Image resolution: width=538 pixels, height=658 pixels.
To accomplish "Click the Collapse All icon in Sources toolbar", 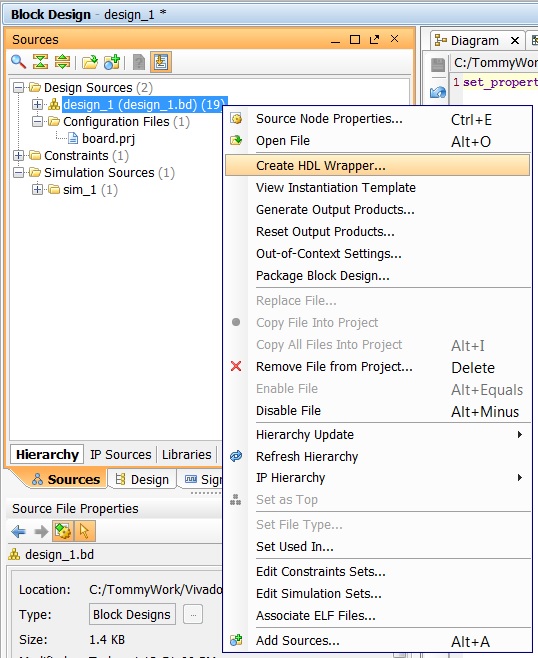I will coord(40,62).
